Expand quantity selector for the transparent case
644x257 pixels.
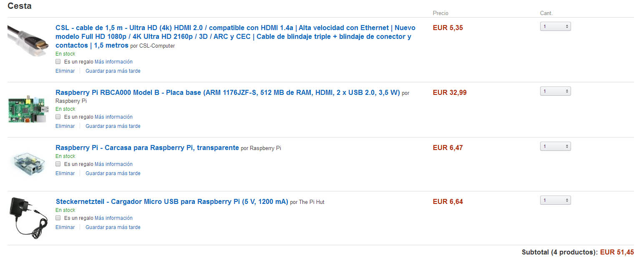[x=555, y=146]
